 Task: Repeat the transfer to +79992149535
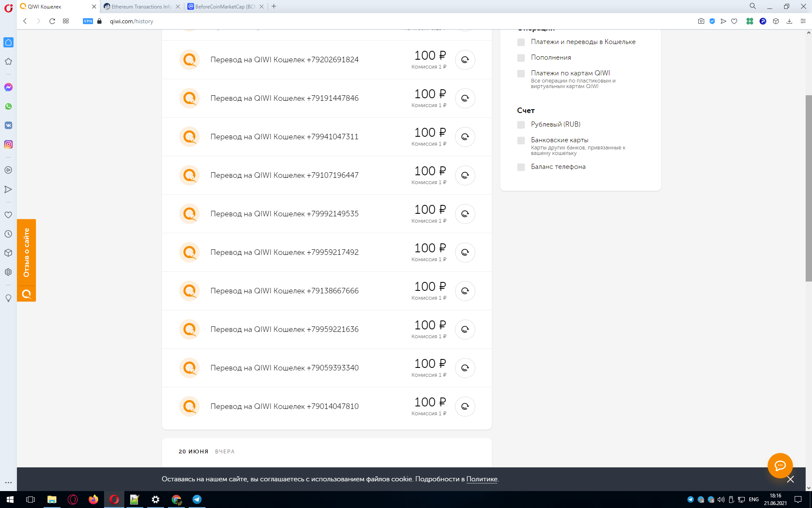point(465,214)
